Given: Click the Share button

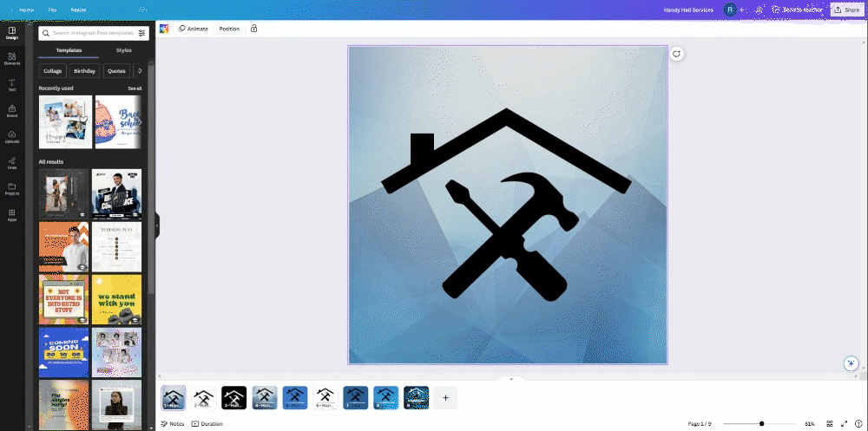Looking at the screenshot, I should (847, 10).
